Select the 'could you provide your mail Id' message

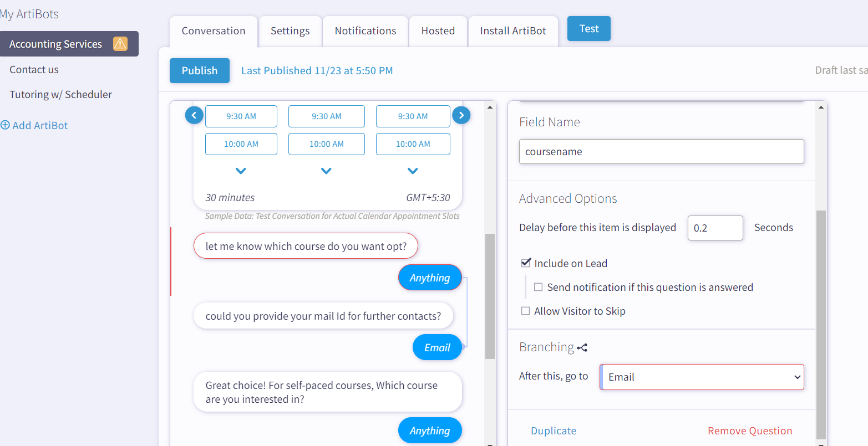[323, 316]
